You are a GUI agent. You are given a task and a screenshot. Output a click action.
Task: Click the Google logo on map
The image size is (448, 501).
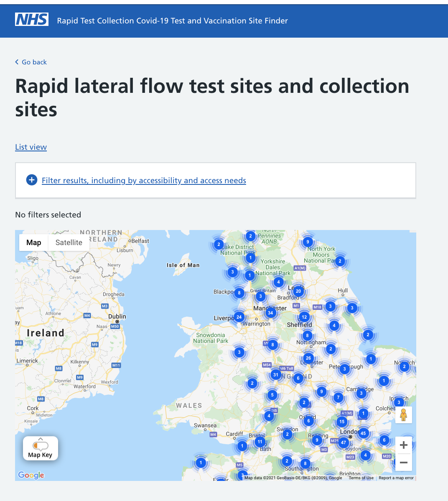tap(31, 475)
